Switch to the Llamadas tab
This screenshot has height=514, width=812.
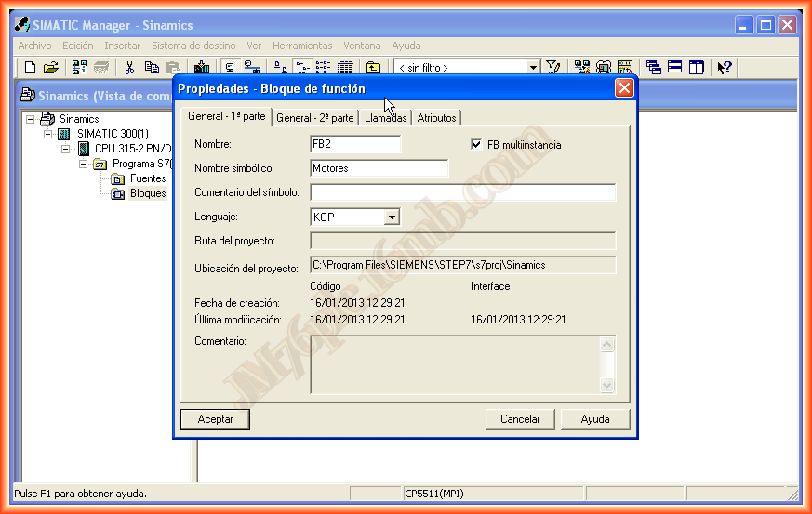coord(385,118)
